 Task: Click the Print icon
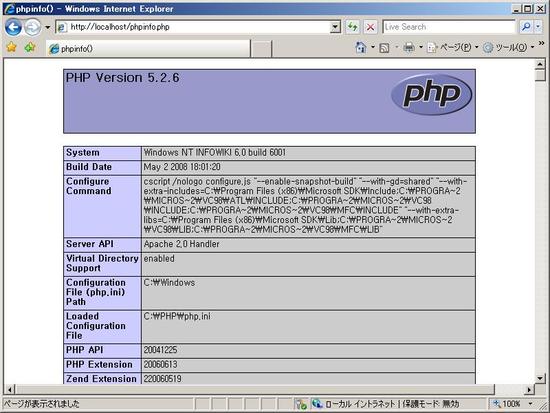click(x=409, y=47)
